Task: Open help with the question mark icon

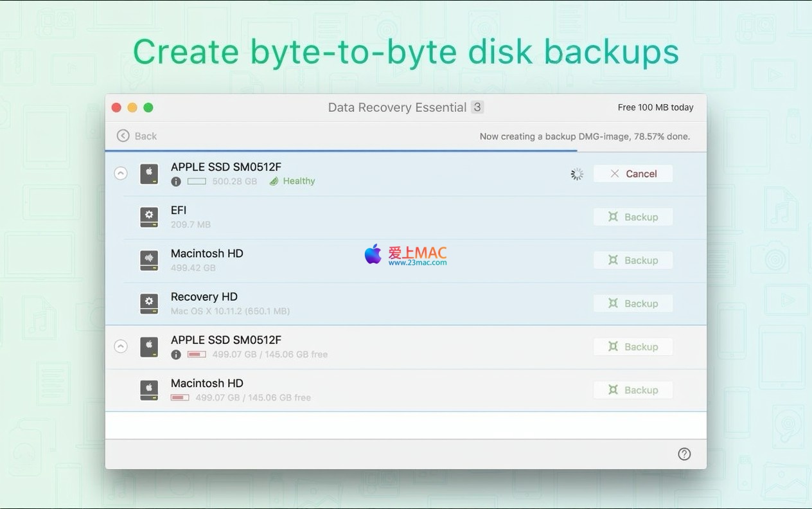Action: click(x=684, y=454)
